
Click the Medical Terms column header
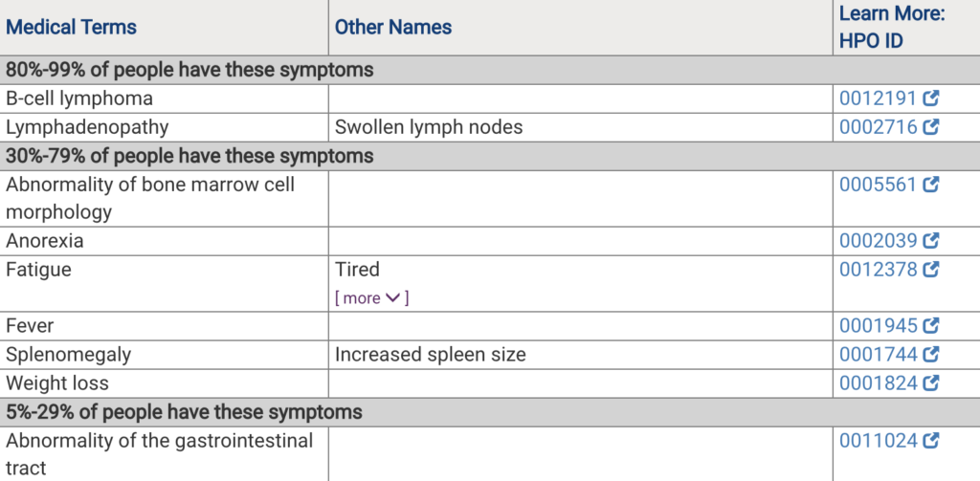[71, 27]
